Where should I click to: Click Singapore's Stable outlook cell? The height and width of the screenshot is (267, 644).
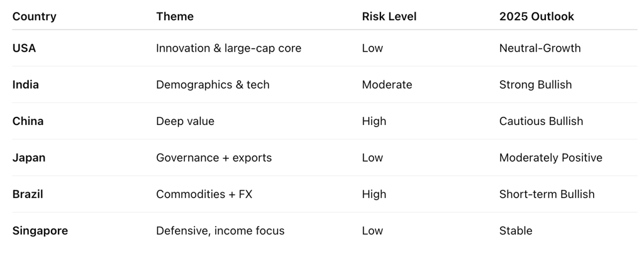coord(516,231)
